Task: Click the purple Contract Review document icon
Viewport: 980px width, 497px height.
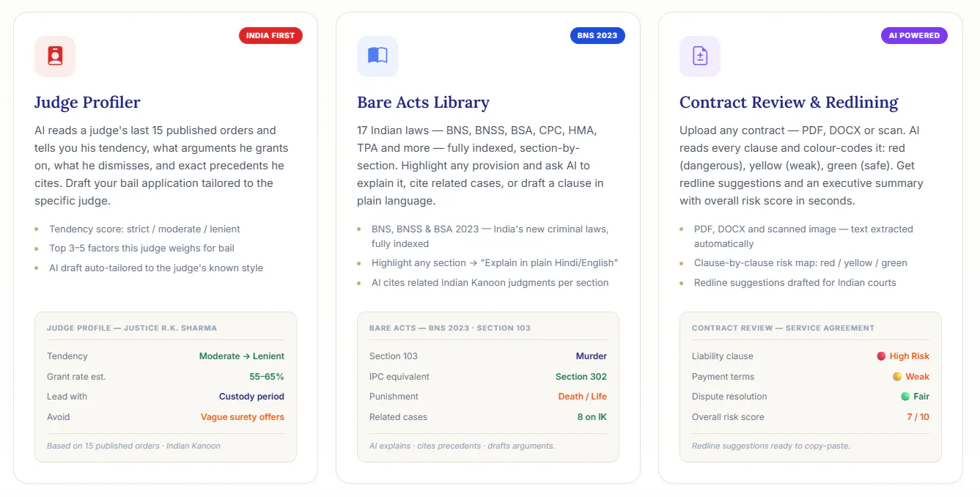Action: 700,56
